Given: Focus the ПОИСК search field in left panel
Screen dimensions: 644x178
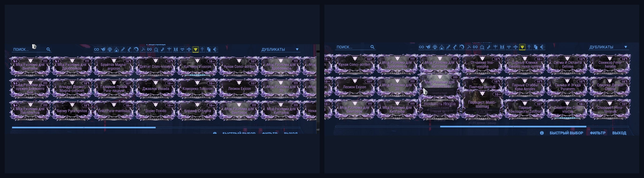Looking at the screenshot, I should (x=32, y=49).
